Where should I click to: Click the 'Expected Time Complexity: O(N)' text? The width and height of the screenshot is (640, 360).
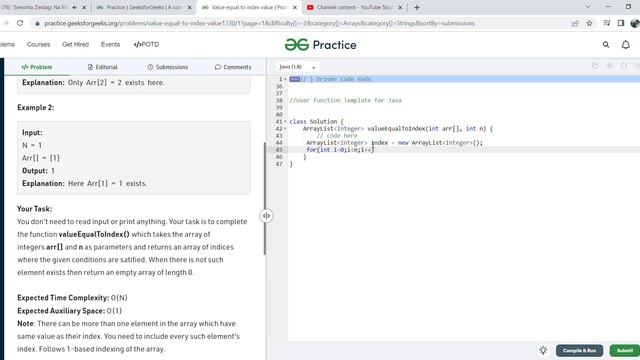(x=72, y=298)
